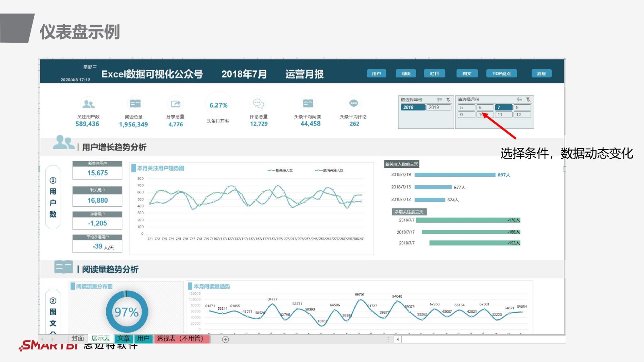Viewport: 644px width, 362px height.
Task: Select month 8 in the month slicer
Action: pos(522,108)
